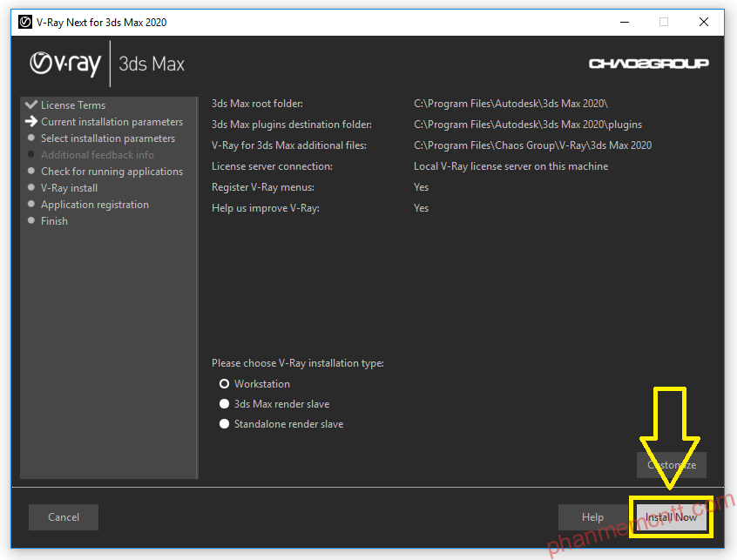Click 'Please choose V-Ray installation type:' text

coord(298,363)
